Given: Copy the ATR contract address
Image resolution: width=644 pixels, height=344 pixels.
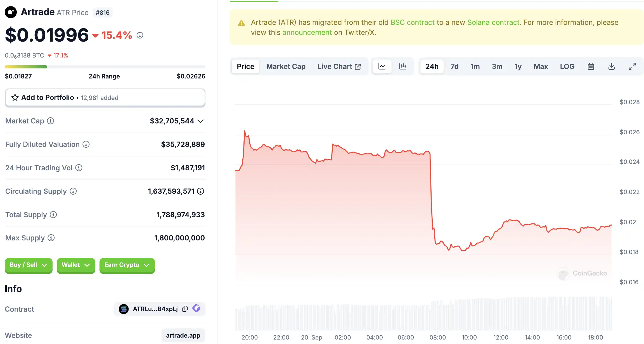Looking at the screenshot, I should (185, 309).
